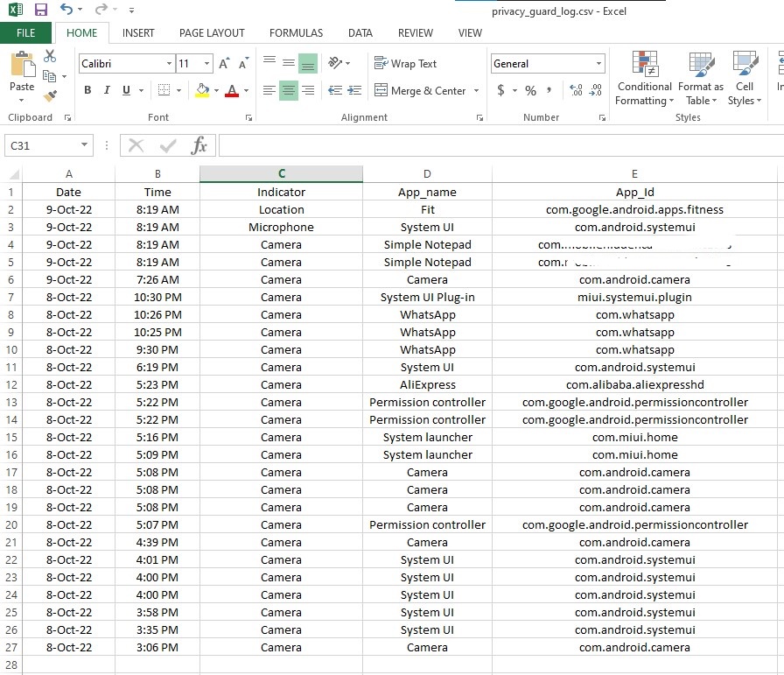The image size is (784, 675).
Task: Toggle Bold formatting
Action: click(x=87, y=90)
